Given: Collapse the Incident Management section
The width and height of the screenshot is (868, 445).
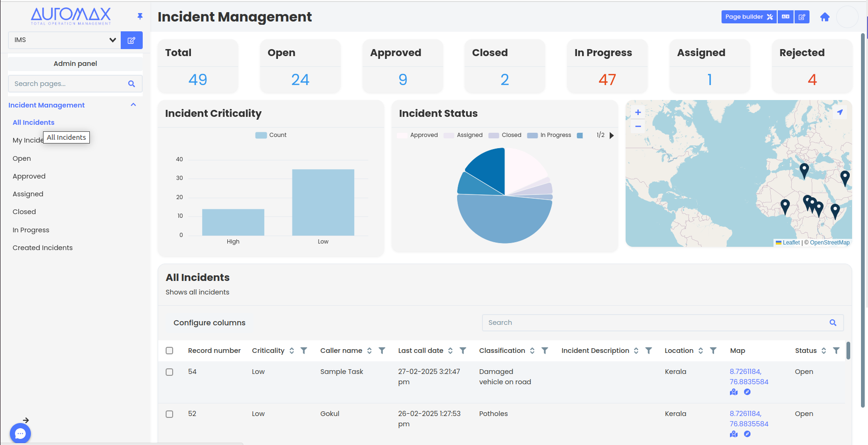Looking at the screenshot, I should coord(133,105).
